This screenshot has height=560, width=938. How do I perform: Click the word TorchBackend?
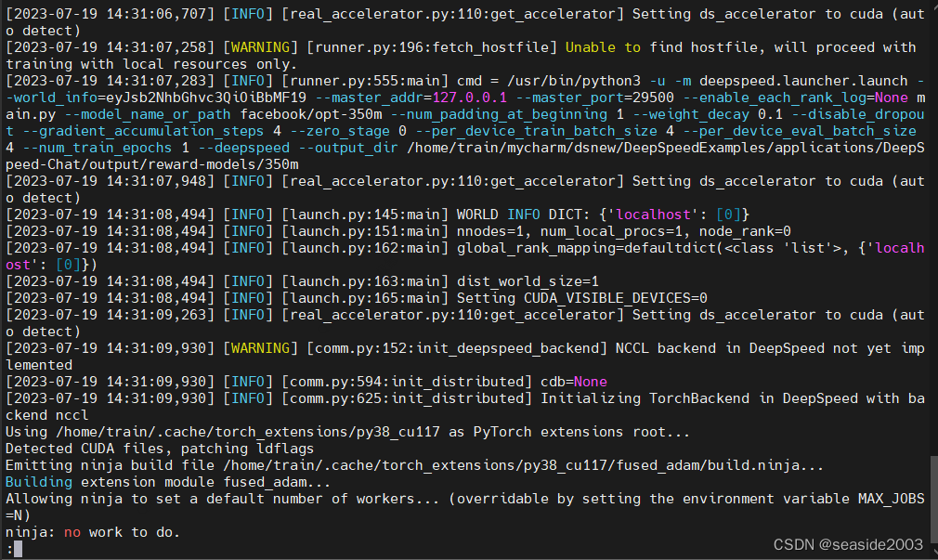coord(699,398)
